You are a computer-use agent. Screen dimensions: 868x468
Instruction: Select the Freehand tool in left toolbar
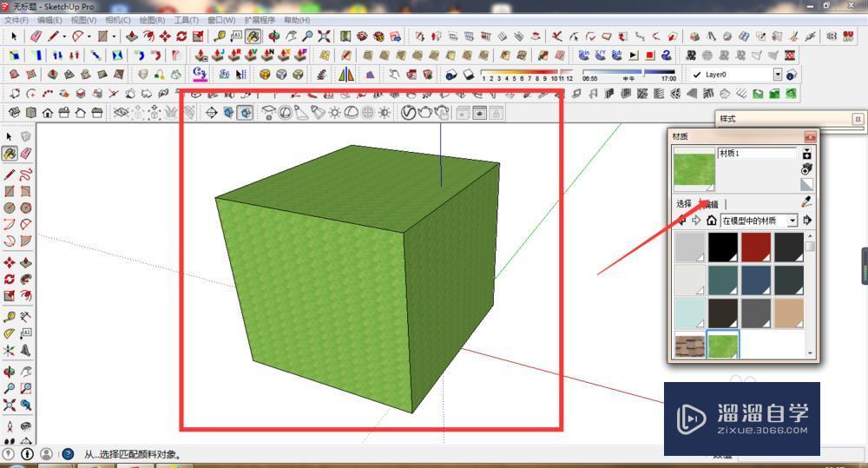coord(26,175)
